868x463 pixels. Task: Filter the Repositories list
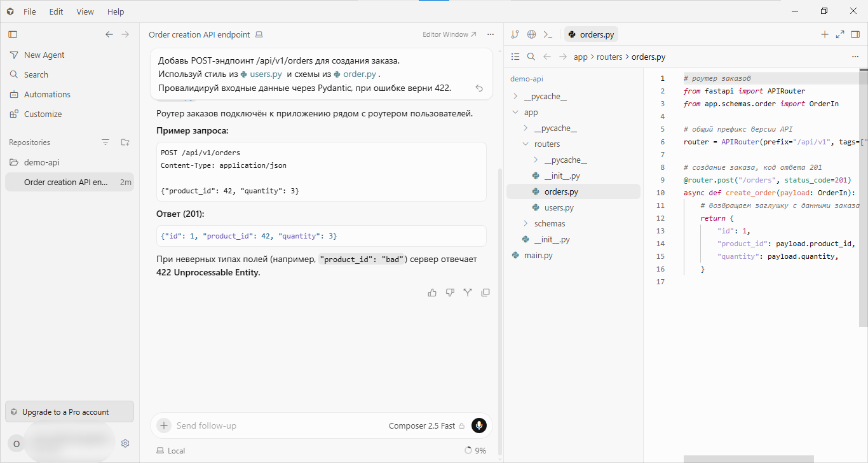point(105,142)
